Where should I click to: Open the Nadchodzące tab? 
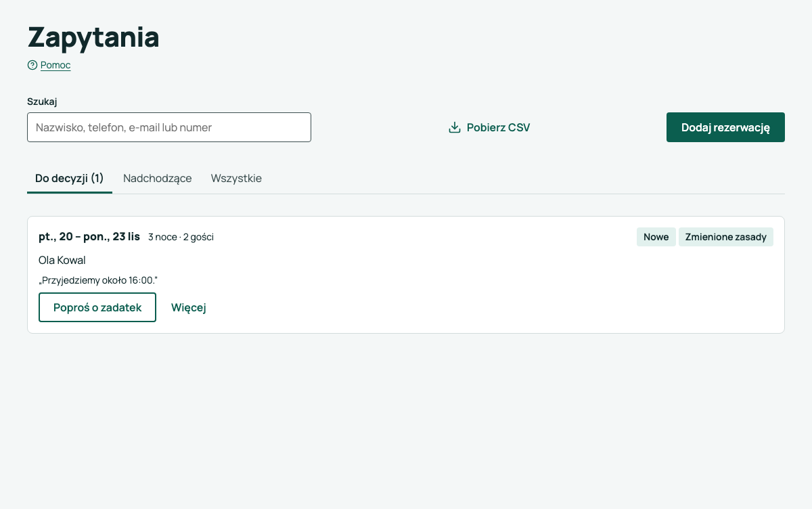pos(158,179)
